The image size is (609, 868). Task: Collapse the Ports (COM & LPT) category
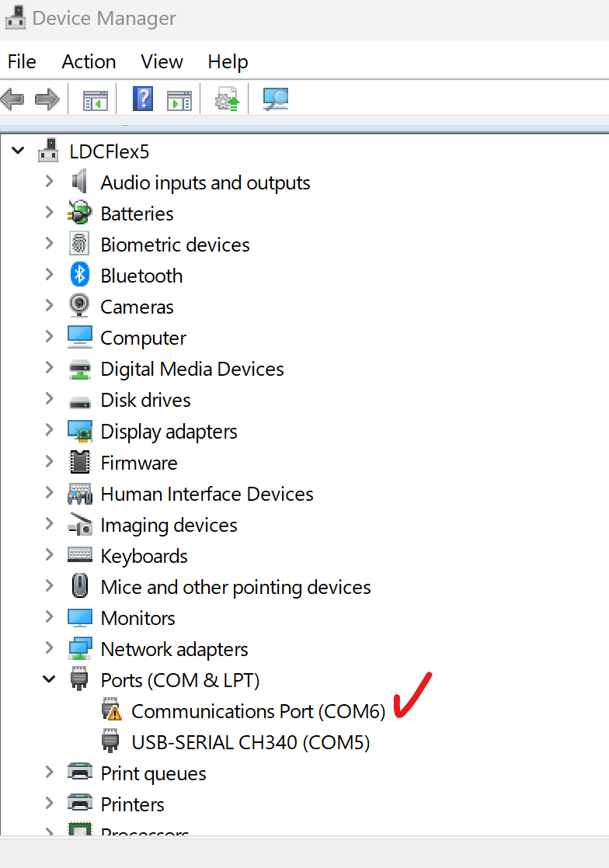tap(49, 679)
